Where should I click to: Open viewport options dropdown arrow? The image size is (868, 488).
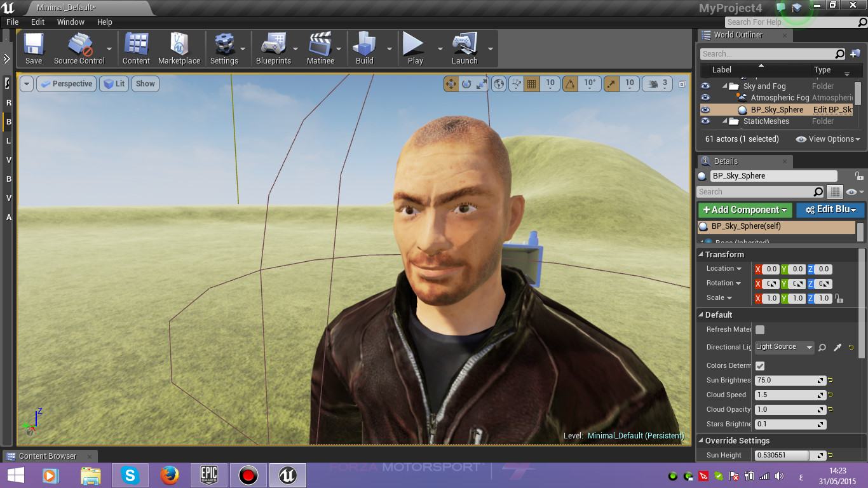[x=26, y=84]
